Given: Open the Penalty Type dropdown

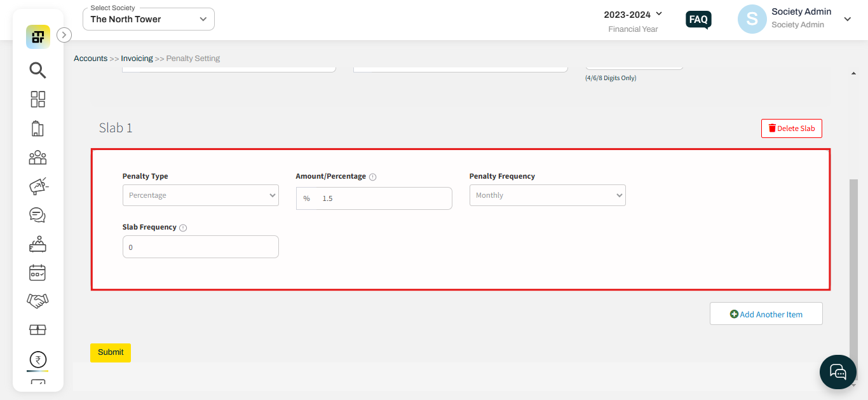Looking at the screenshot, I should [200, 195].
